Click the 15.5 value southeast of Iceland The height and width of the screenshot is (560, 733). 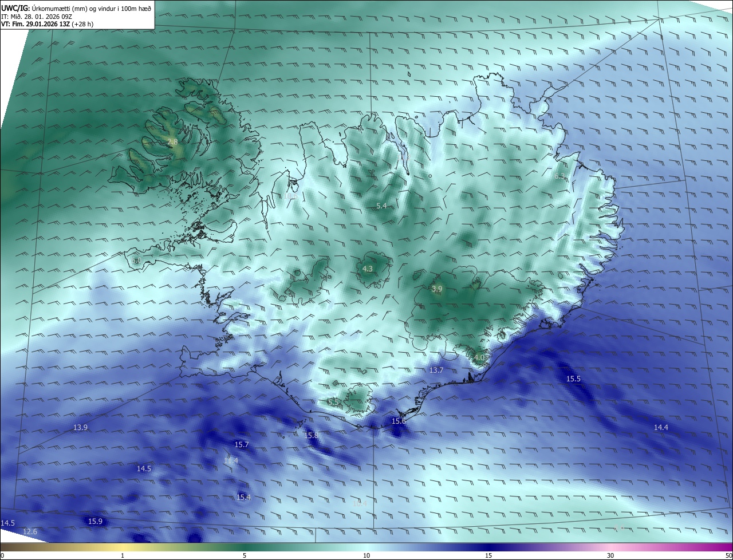tap(573, 379)
